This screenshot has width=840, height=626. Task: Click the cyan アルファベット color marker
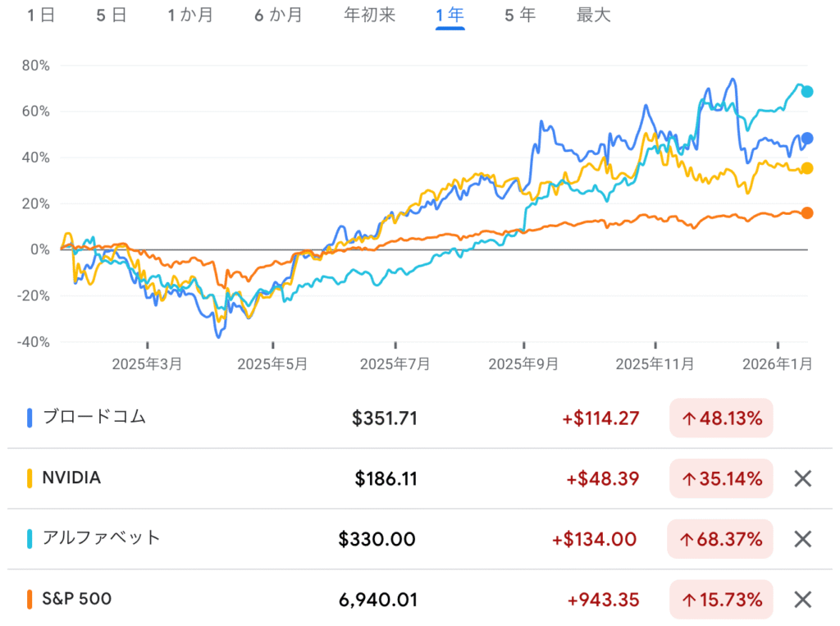30,539
